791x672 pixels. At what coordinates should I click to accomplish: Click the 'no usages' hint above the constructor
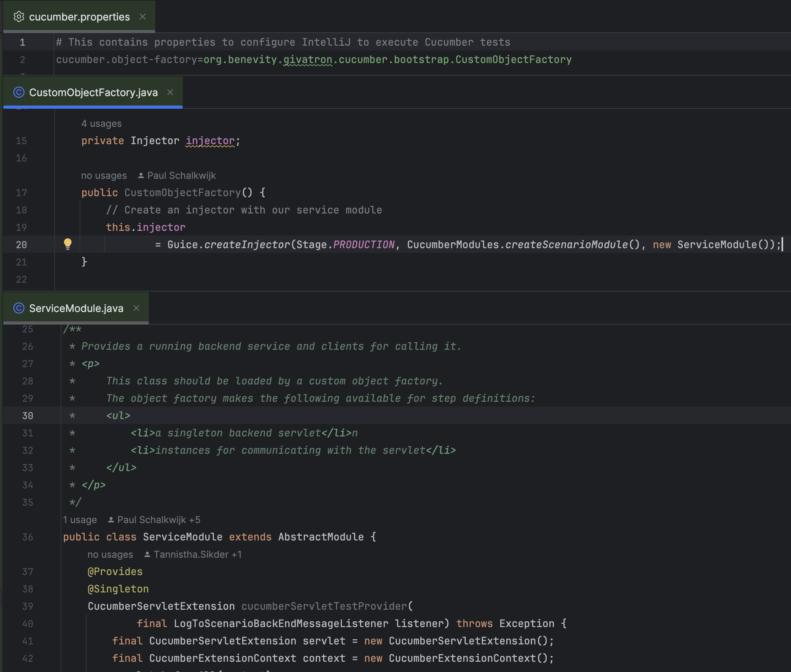104,175
